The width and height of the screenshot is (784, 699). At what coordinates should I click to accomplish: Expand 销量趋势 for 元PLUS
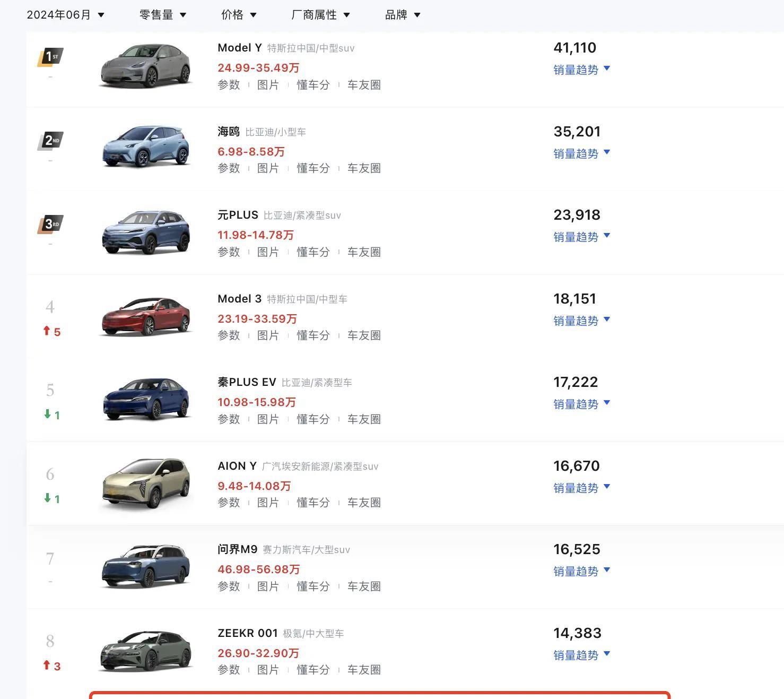(x=582, y=237)
